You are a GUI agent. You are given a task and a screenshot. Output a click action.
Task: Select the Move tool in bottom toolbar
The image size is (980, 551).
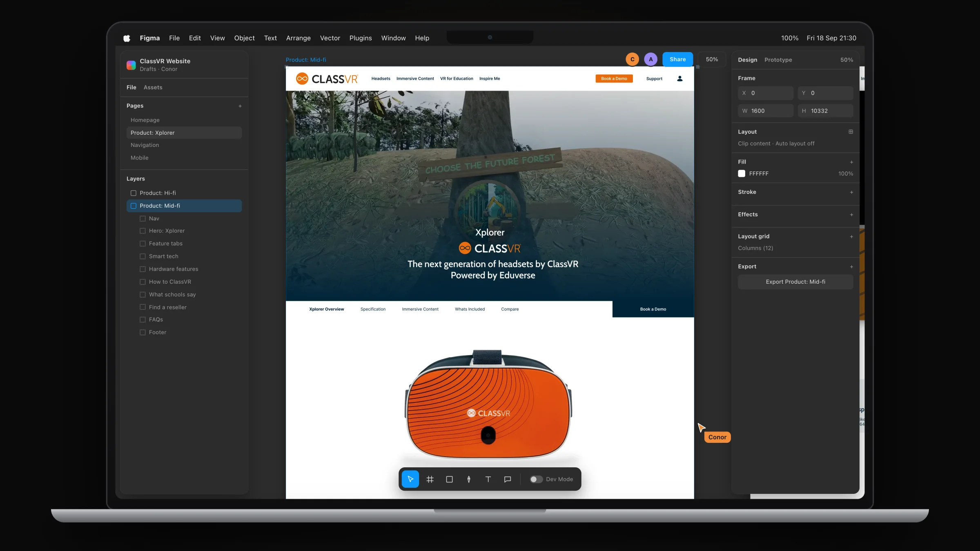coord(410,479)
